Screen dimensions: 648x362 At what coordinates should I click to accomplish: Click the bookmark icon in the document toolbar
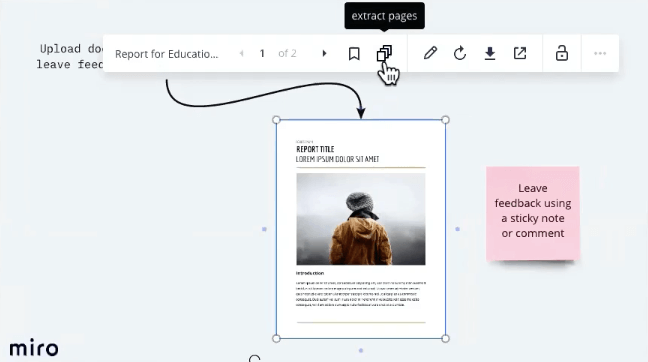tap(354, 53)
